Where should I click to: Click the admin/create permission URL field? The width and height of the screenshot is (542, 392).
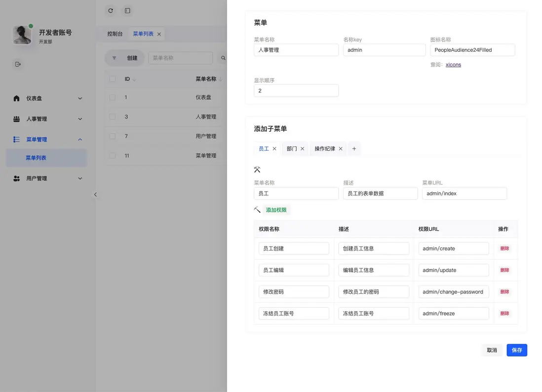point(454,249)
